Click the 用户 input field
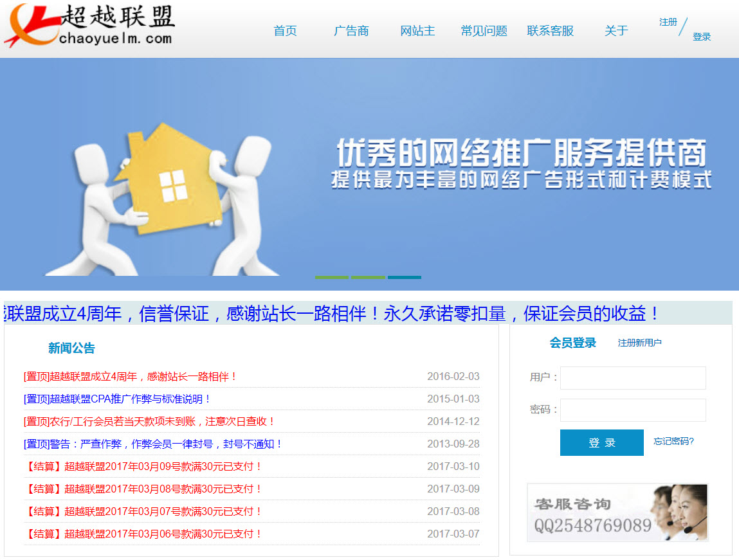 click(x=632, y=378)
